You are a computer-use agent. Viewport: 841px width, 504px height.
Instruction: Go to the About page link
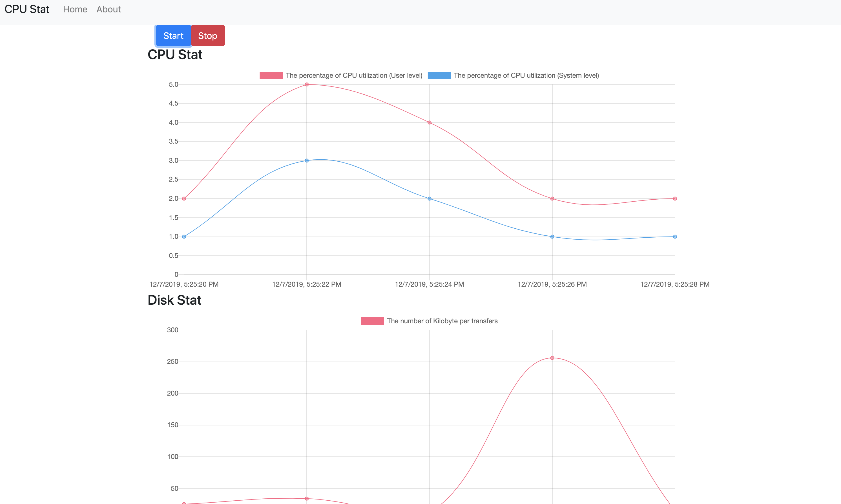pyautogui.click(x=109, y=10)
